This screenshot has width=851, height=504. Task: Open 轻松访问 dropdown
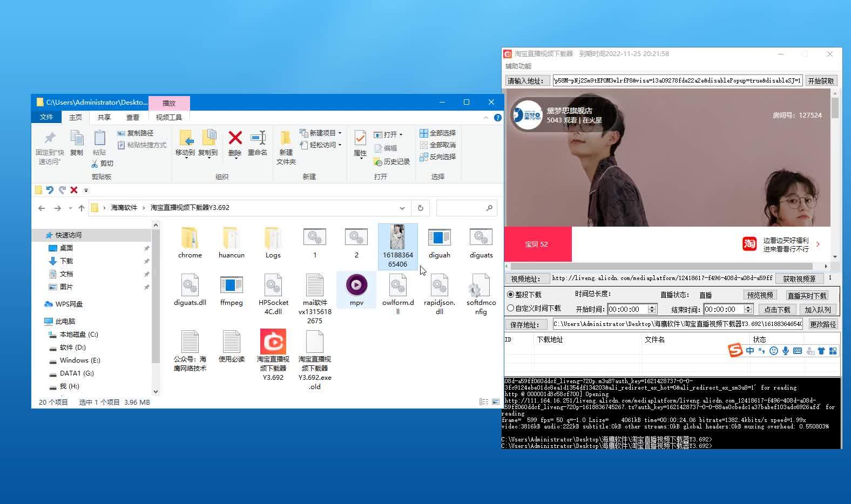321,145
